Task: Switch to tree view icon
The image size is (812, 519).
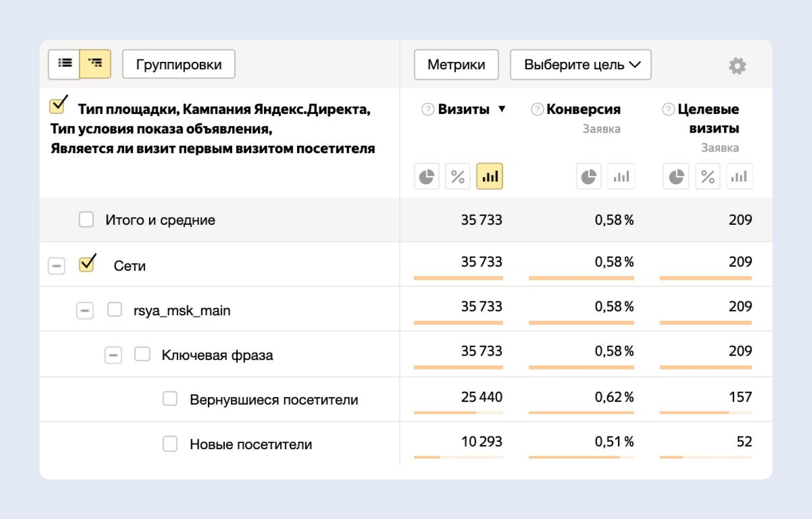Action: [x=95, y=64]
